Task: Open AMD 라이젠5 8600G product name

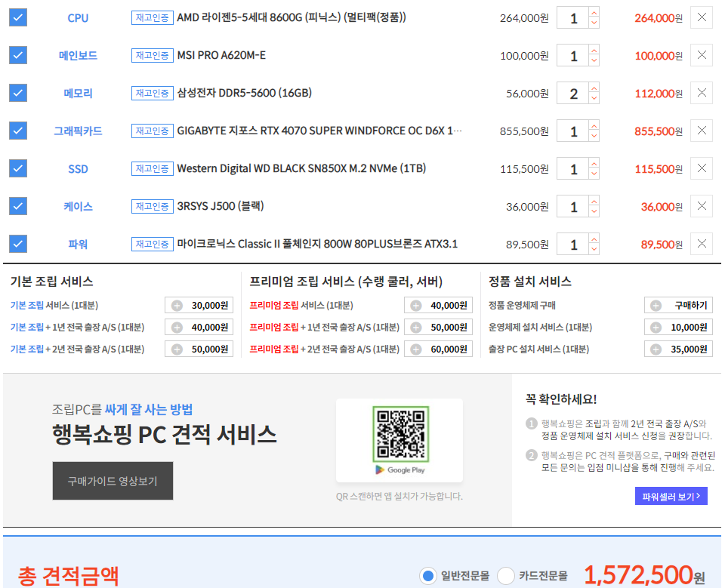Action: pyautogui.click(x=292, y=17)
